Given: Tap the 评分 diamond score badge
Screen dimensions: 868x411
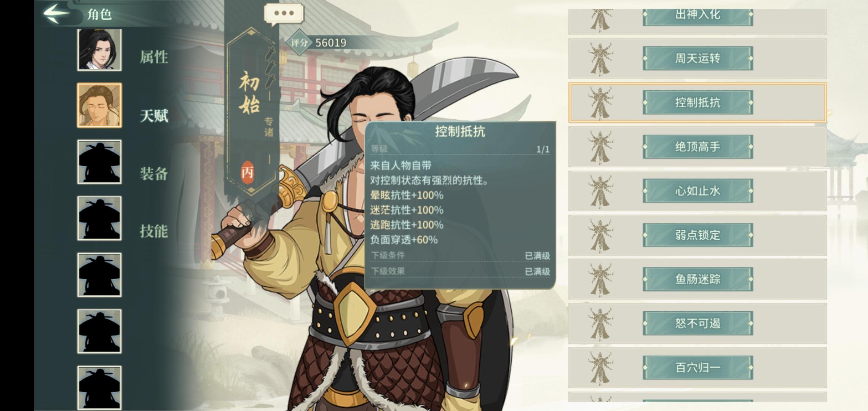Looking at the screenshot, I should point(299,42).
